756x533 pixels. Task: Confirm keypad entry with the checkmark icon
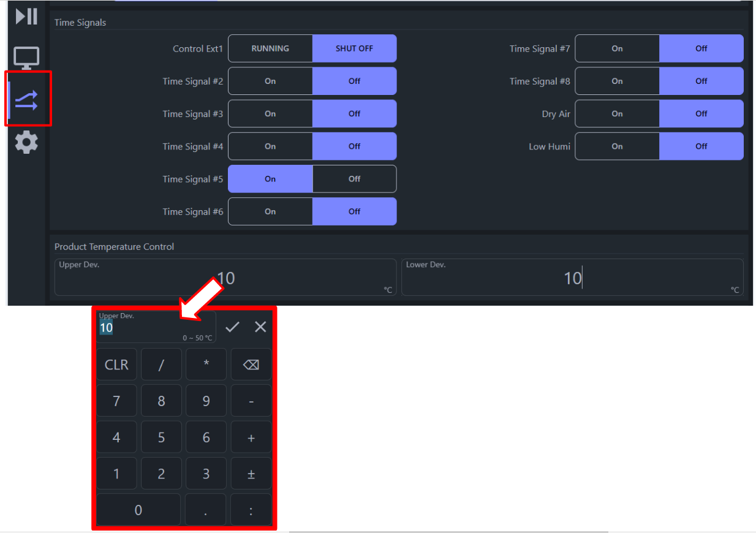(232, 327)
